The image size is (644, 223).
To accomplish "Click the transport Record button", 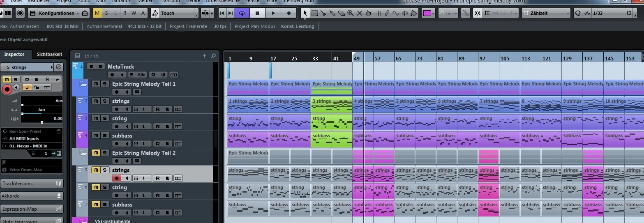I will point(289,13).
